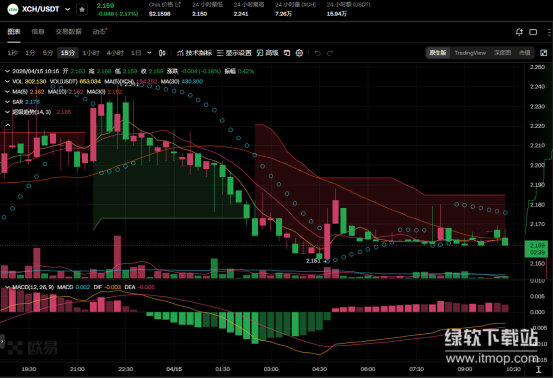Set a price alert with the bell icon
This screenshot has height=378, width=553.
(x=519, y=32)
